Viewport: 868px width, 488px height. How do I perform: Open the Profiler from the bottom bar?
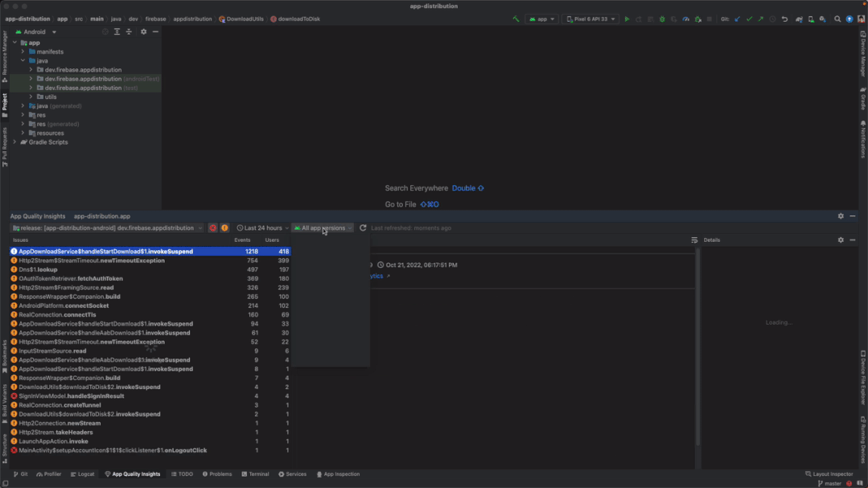coord(49,474)
